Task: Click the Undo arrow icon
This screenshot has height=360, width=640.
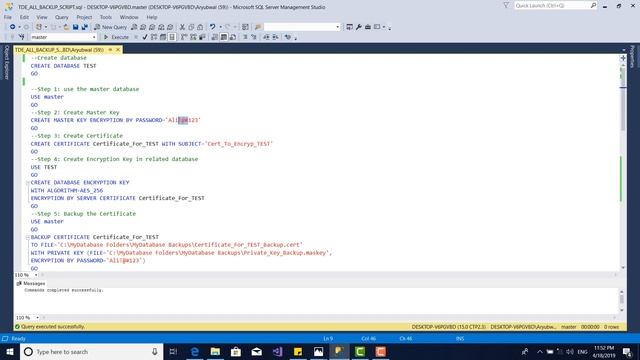Action: pyautogui.click(x=212, y=27)
